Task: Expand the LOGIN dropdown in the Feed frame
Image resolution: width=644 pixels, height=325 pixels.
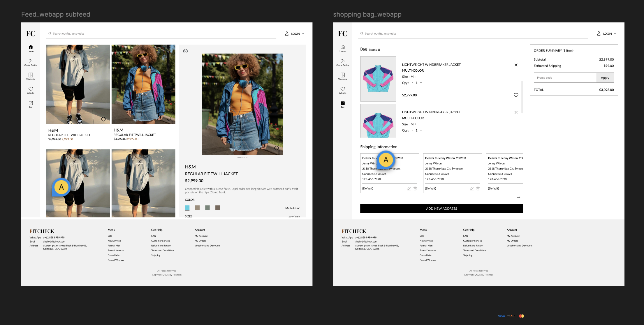Action: click(x=295, y=34)
